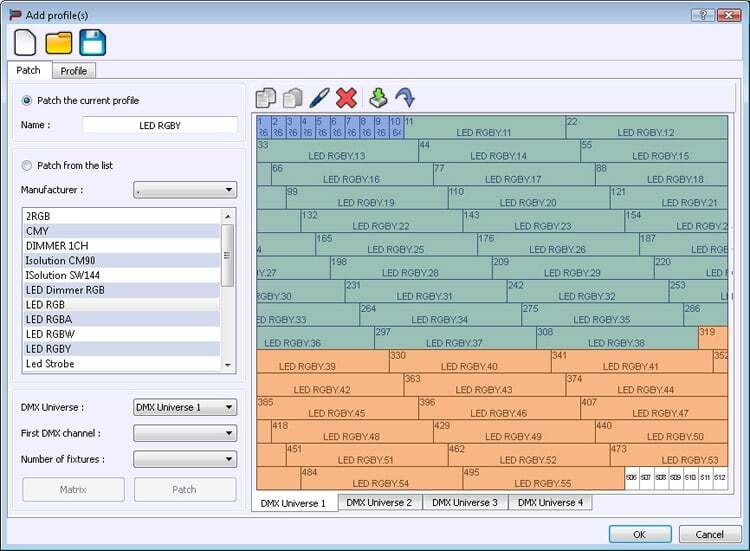The image size is (750, 551).
Task: Switch to the Patch tab
Action: pyautogui.click(x=28, y=70)
